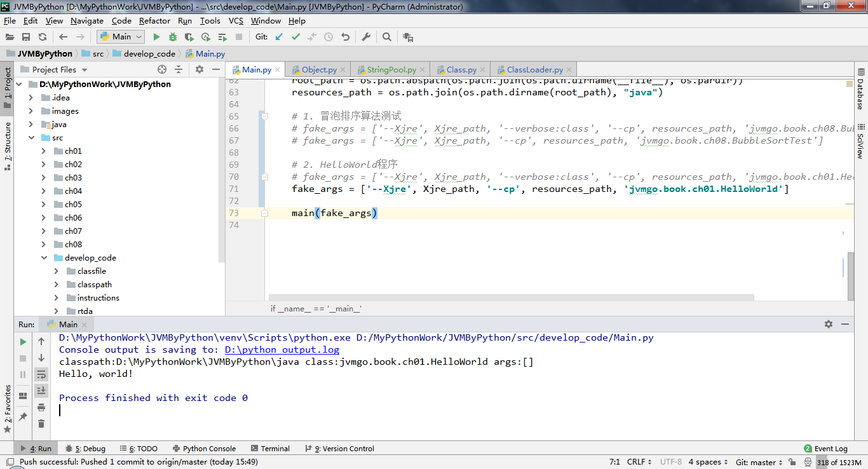868x469 pixels.
Task: Start debugging with the toolbar green bug icon
Action: [x=173, y=37]
